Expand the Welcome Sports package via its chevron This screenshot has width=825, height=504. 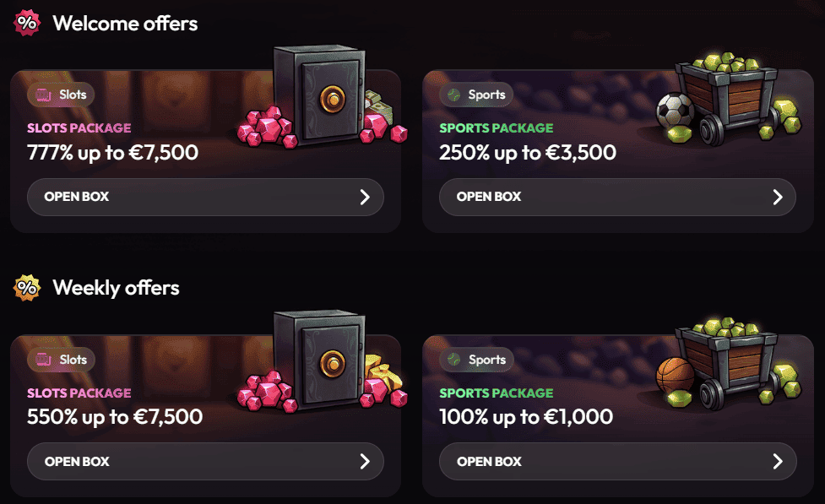click(777, 197)
